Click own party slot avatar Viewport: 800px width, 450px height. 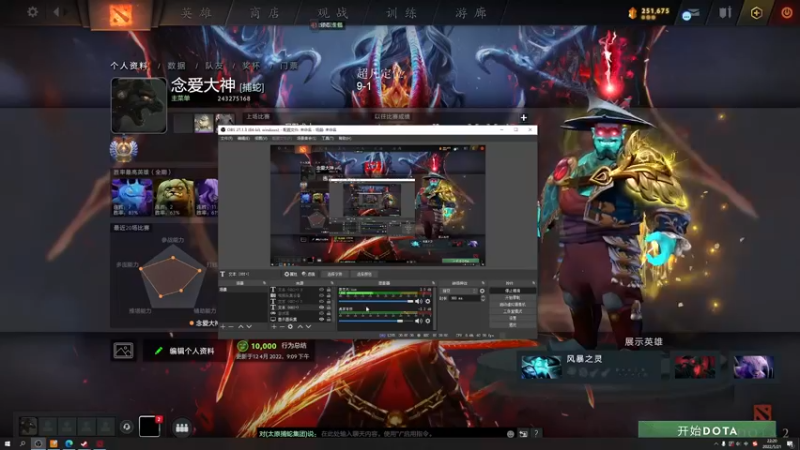28,426
